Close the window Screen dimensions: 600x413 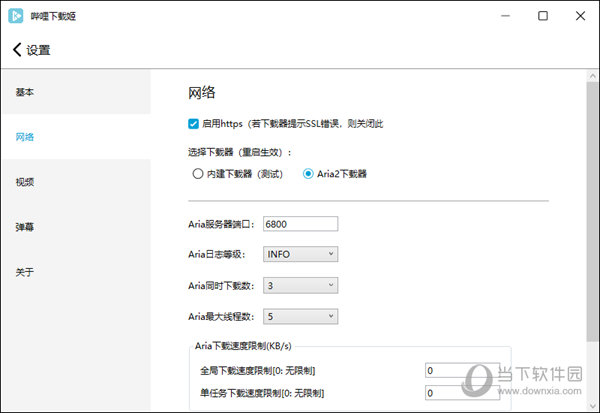[x=580, y=16]
